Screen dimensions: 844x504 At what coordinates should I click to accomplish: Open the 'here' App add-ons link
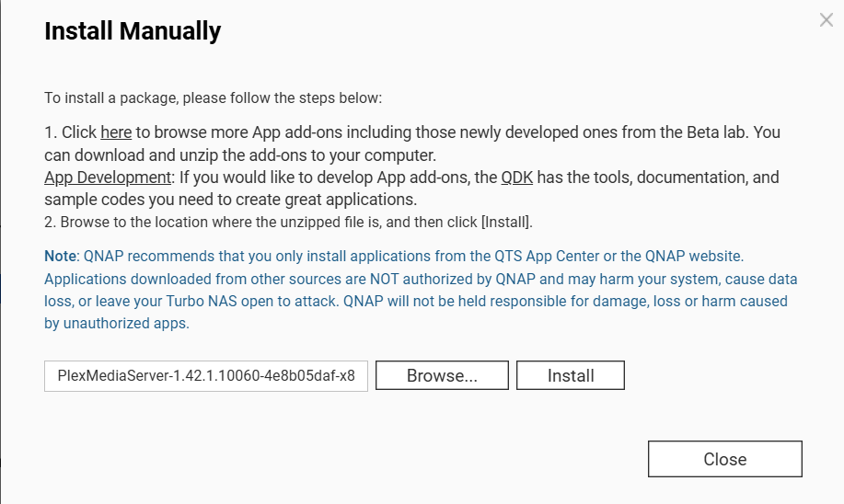[116, 132]
